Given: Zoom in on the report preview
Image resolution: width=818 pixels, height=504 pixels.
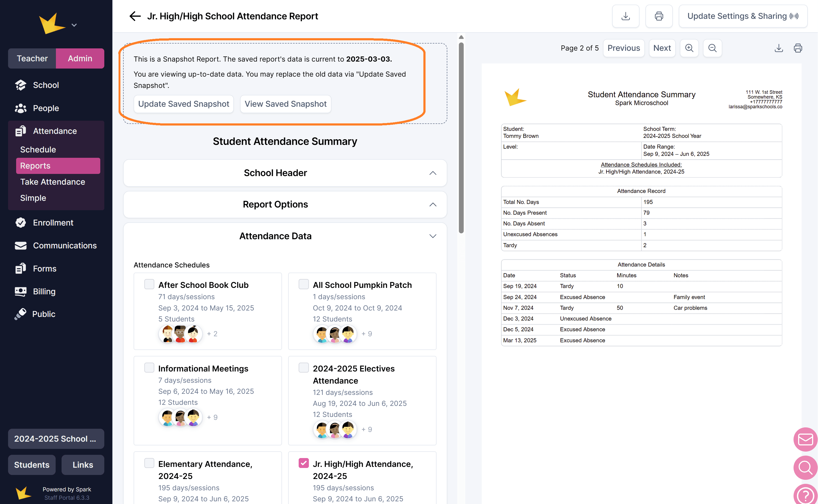Looking at the screenshot, I should 689,48.
